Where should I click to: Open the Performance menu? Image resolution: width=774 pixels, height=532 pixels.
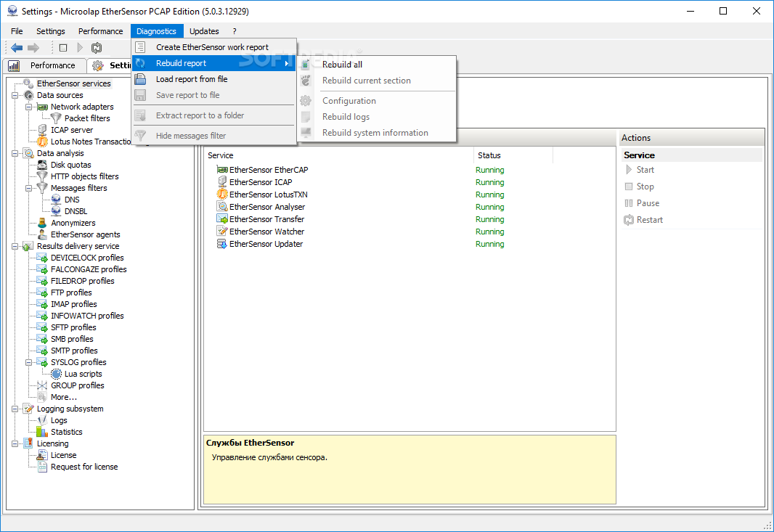(x=101, y=31)
